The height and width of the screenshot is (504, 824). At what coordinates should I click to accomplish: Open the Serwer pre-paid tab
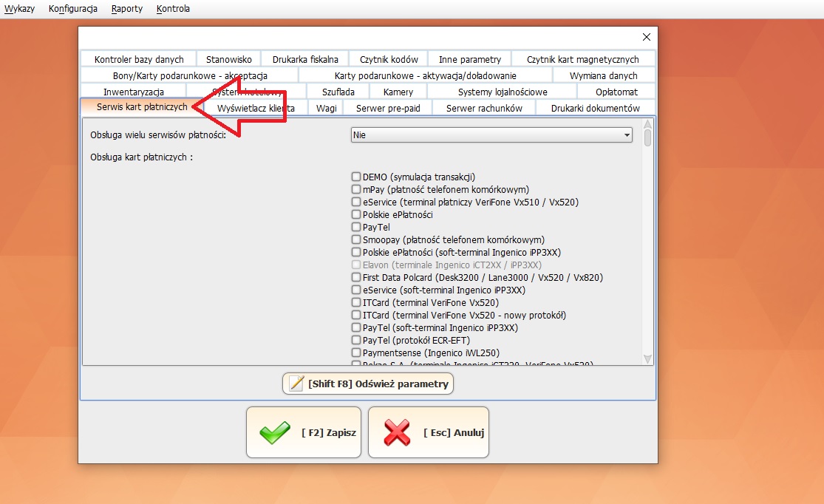[x=388, y=108]
